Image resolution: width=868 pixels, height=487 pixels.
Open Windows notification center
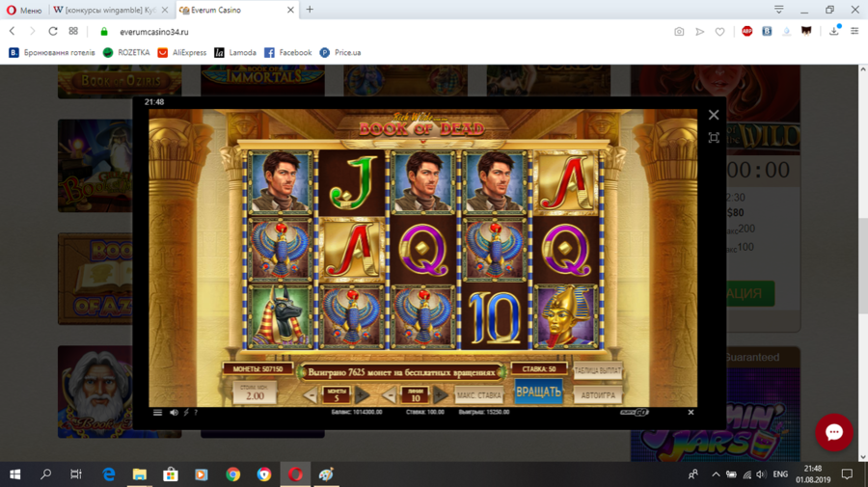[847, 474]
